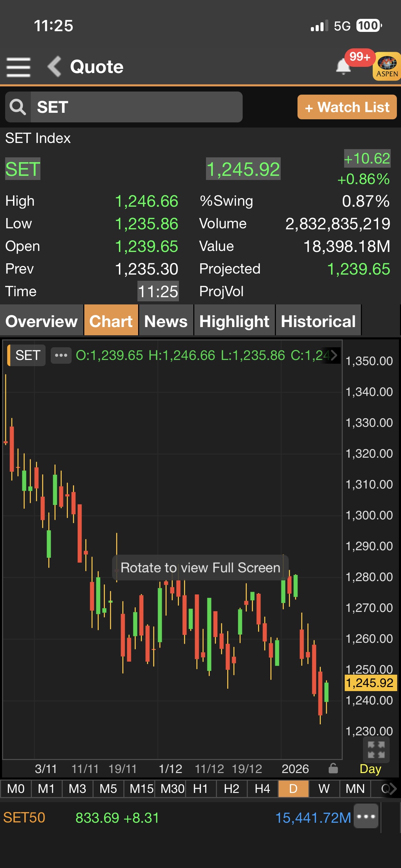This screenshot has height=868, width=401.
Task: Open the Day interval selector
Action: click(x=370, y=769)
